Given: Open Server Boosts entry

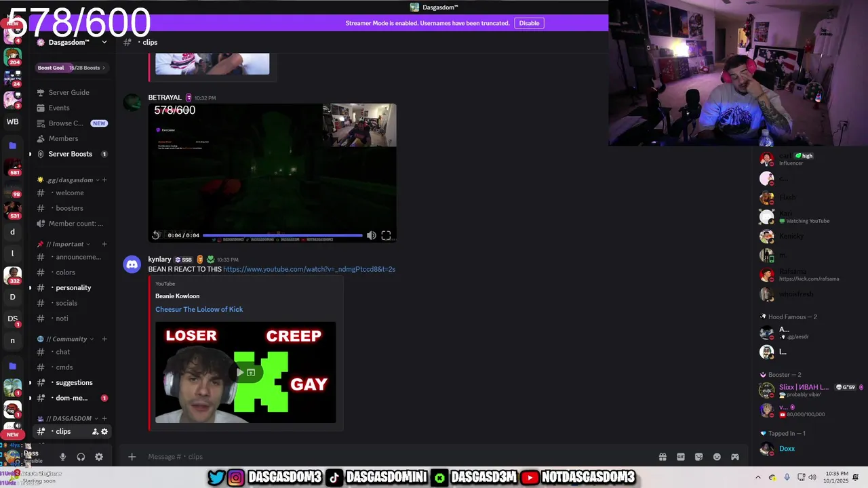Looking at the screenshot, I should click(71, 154).
